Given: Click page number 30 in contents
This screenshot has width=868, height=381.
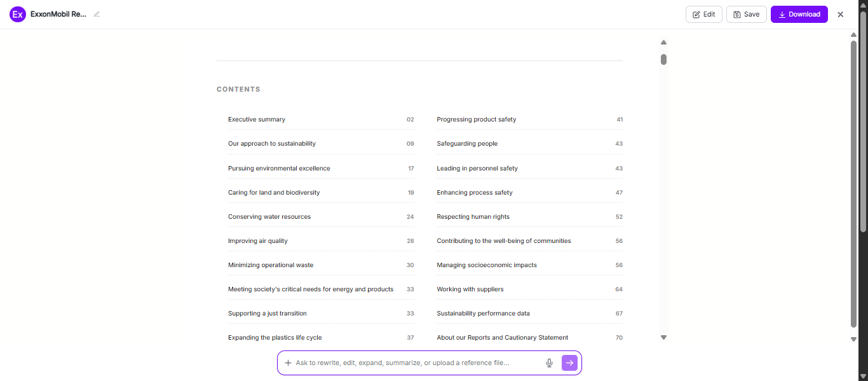Looking at the screenshot, I should 410,265.
